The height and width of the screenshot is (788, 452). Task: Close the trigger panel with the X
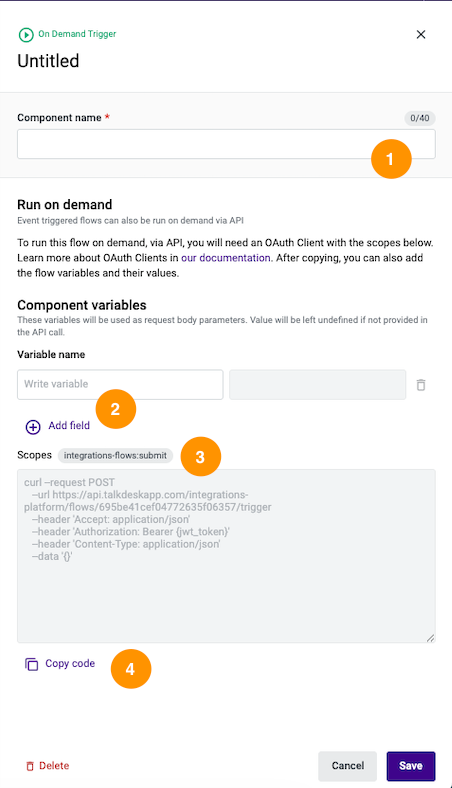pos(421,35)
